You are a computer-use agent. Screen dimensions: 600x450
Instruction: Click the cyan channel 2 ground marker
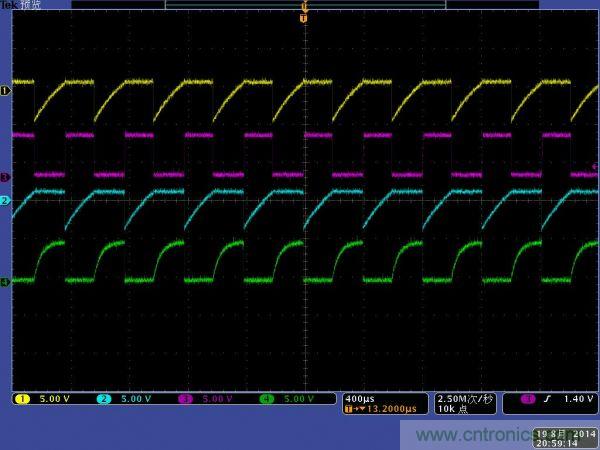5,201
